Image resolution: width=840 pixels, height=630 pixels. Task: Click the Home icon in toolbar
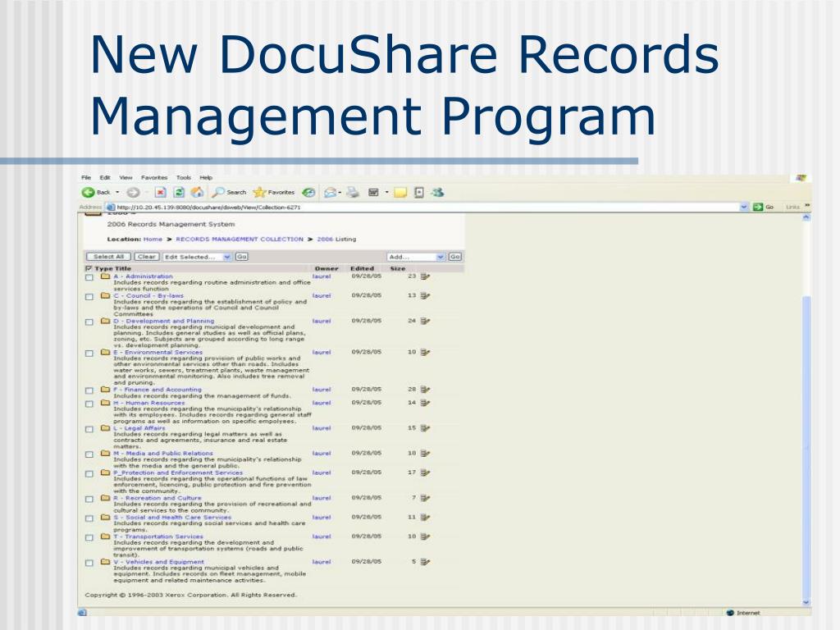[197, 192]
